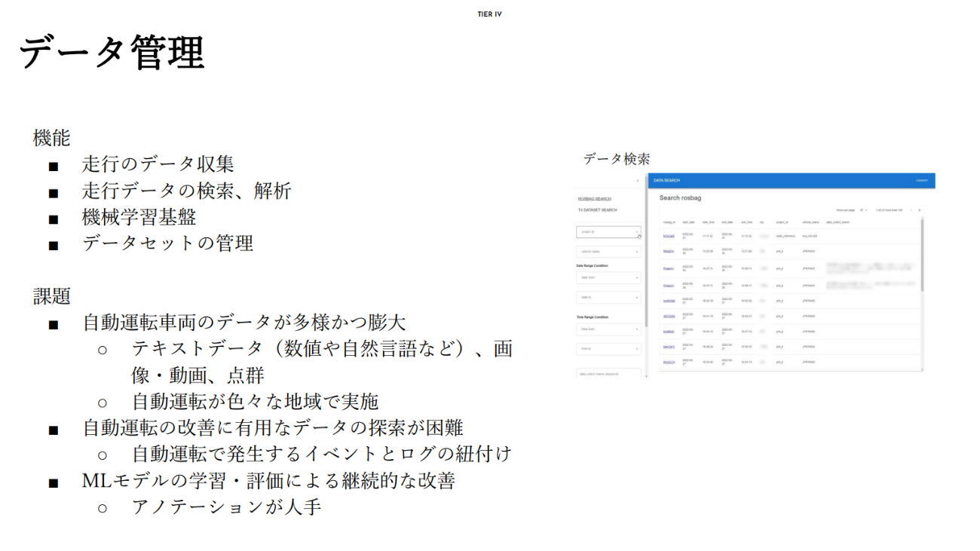Click the start_time column header
Viewport: 980px width, 551px height.
709,222
